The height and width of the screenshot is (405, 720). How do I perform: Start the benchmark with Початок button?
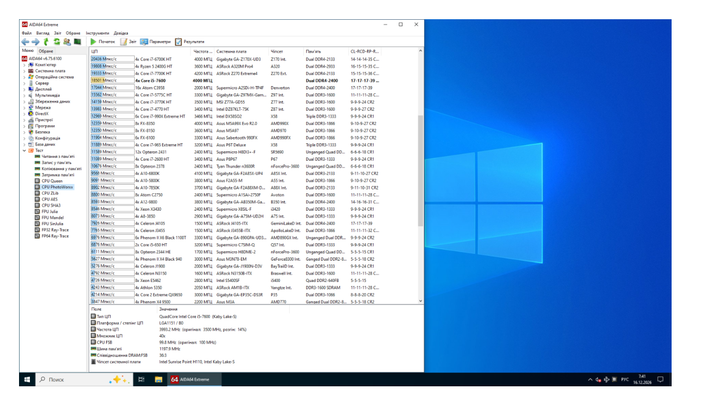(103, 42)
